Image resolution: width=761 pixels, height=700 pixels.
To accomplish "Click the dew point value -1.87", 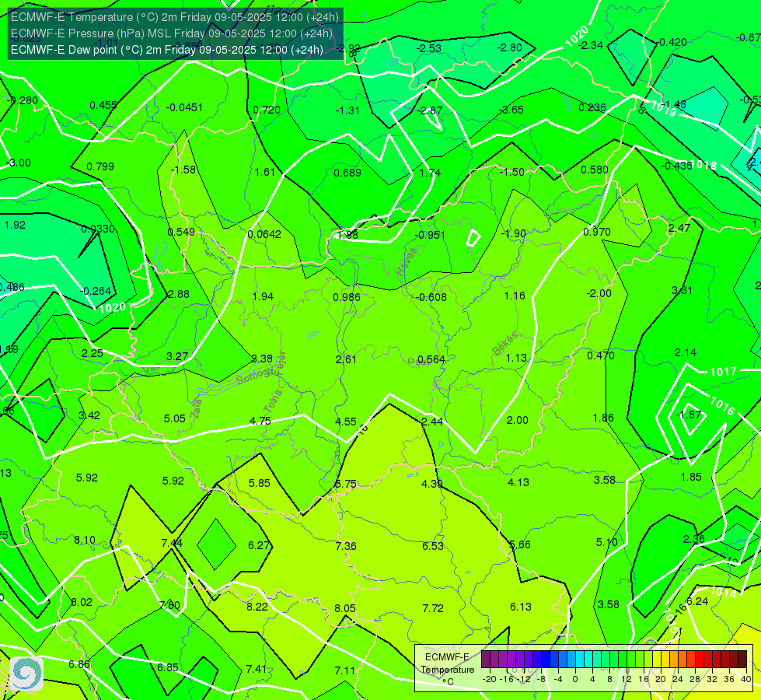I will 689,415.
